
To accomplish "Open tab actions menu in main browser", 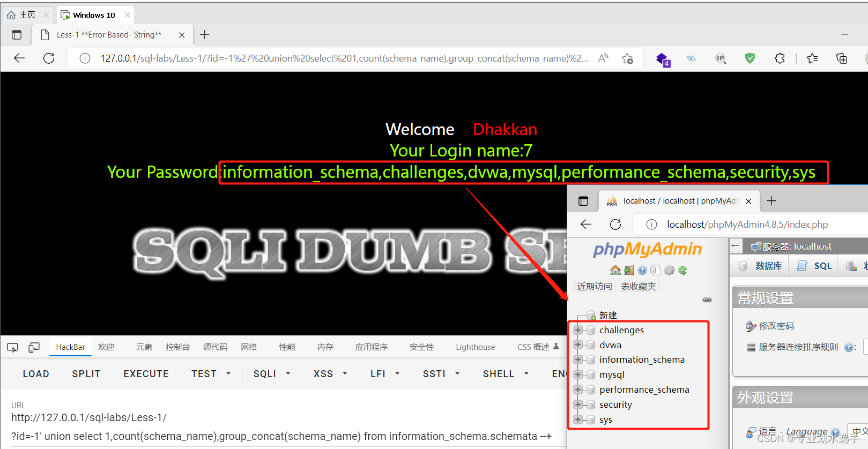I will 17,35.
